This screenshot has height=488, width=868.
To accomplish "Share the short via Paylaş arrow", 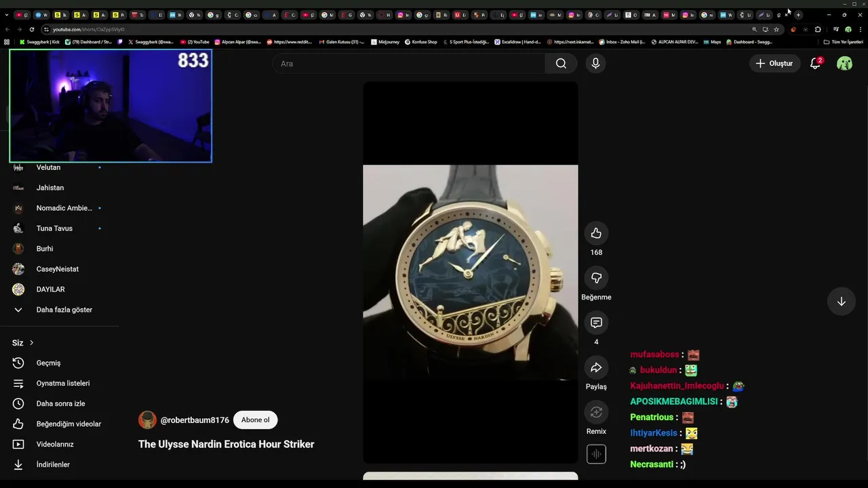I will 596,367.
